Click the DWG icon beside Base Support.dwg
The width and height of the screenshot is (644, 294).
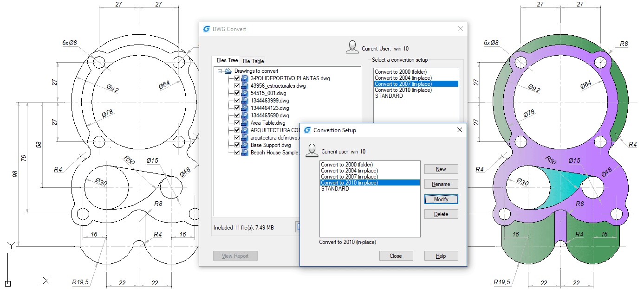245,145
